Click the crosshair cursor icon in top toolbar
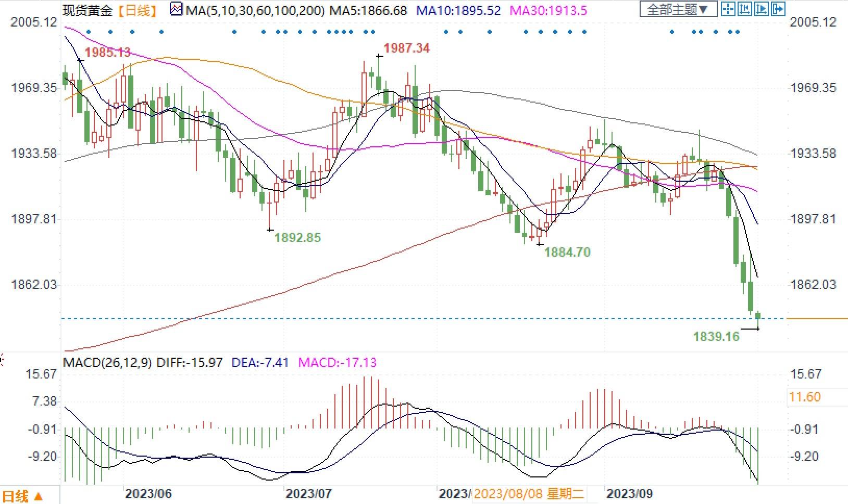This screenshot has height=504, width=848. (729, 9)
